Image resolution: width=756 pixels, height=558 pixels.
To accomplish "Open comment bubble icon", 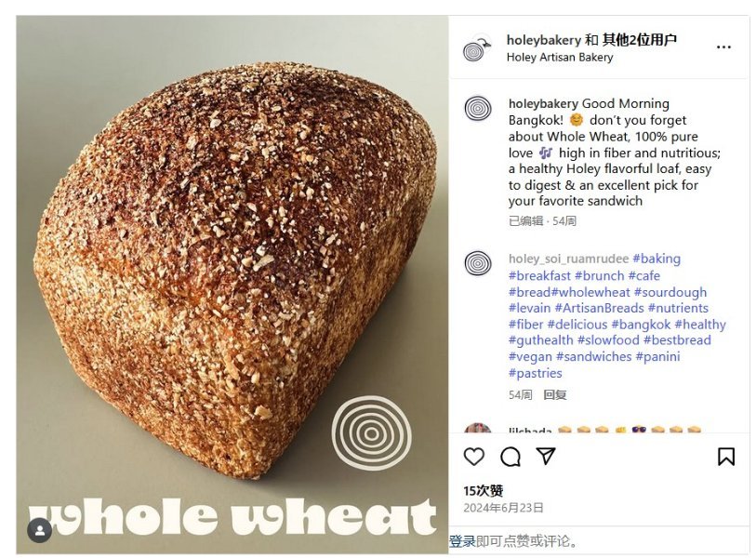I will tap(511, 457).
